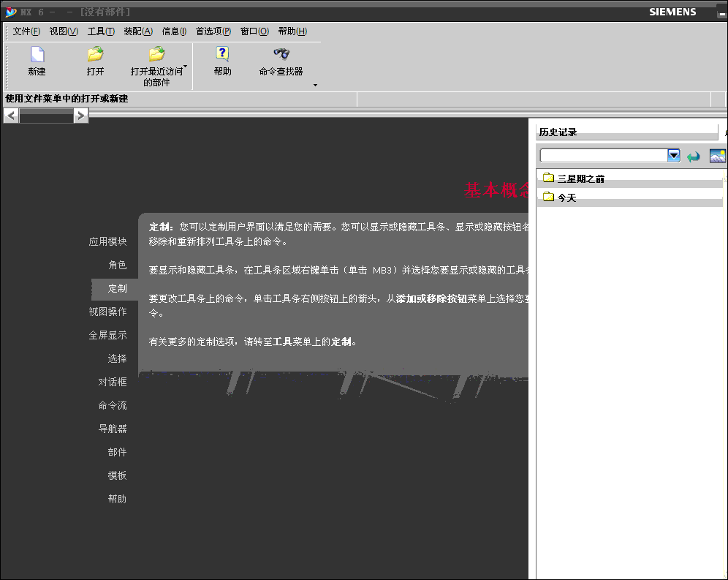Click the 帮助 question mark toolbar icon
The height and width of the screenshot is (580, 728).
(222, 54)
